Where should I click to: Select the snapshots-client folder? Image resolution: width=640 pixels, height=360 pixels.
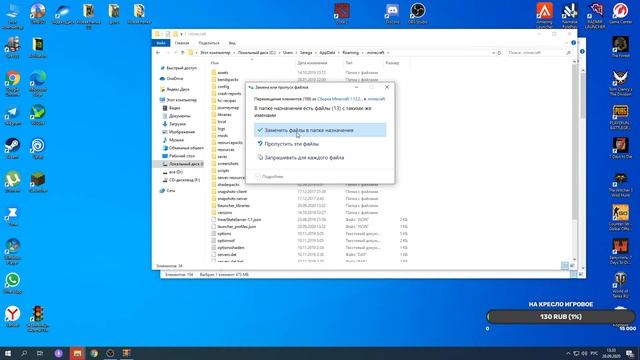(232, 191)
